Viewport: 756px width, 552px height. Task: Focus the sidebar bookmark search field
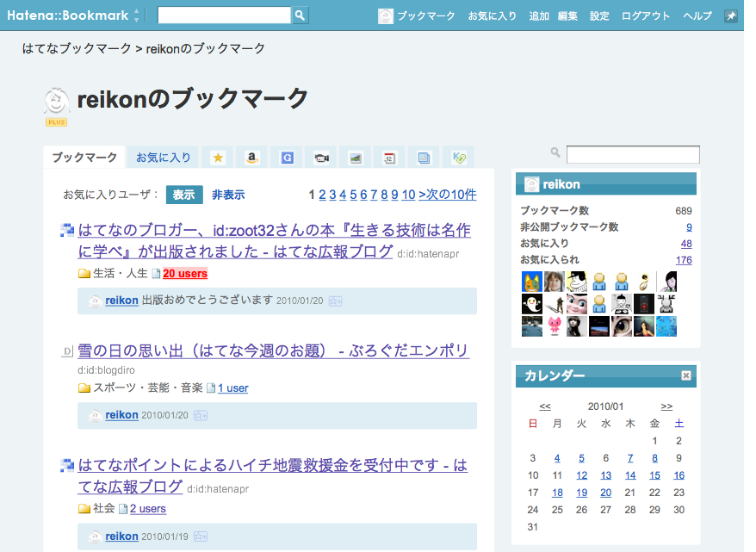tap(633, 155)
